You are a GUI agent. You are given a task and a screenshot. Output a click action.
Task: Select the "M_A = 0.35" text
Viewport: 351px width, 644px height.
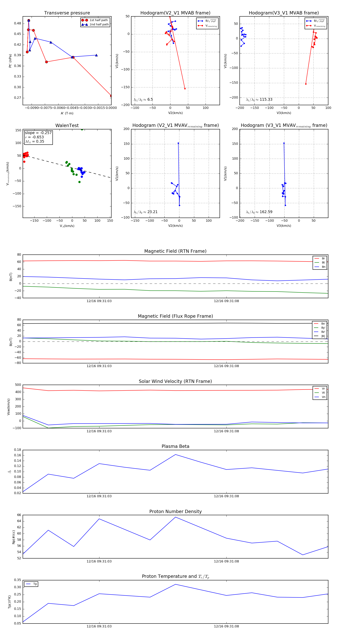point(35,141)
